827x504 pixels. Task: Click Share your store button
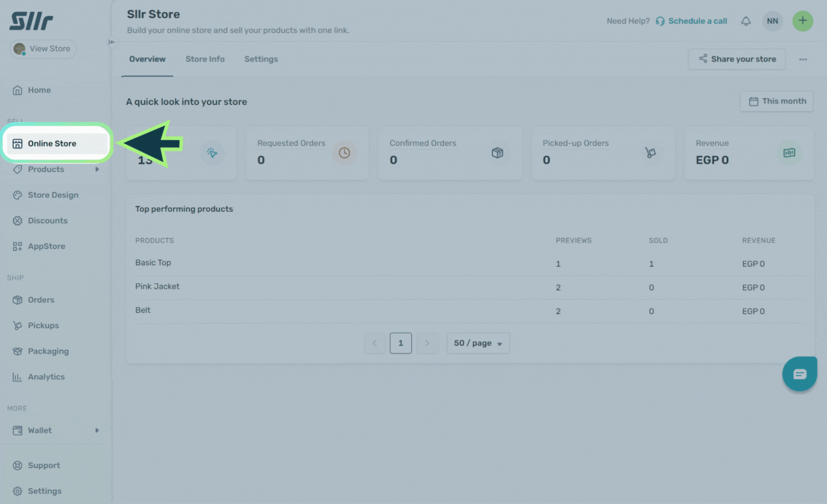pyautogui.click(x=737, y=59)
